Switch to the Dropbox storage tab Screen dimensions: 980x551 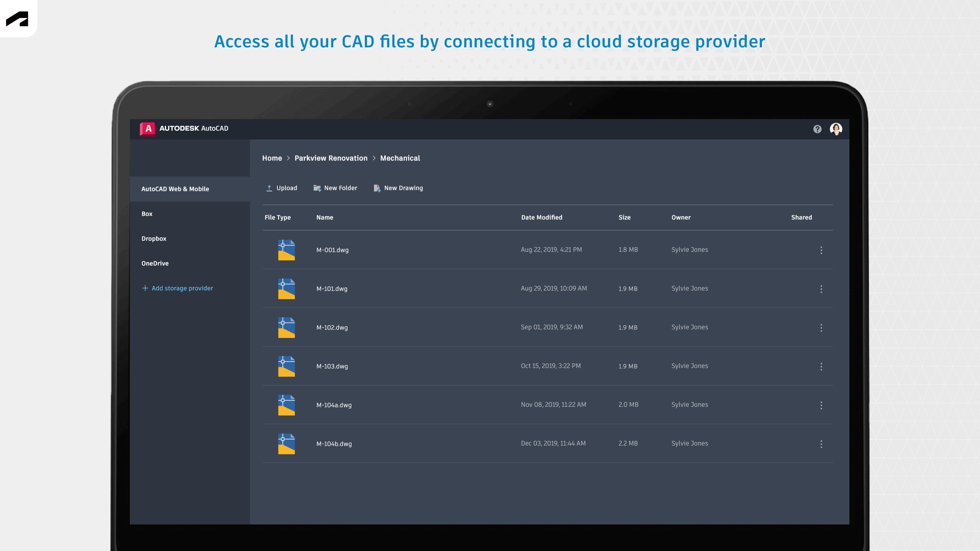click(x=154, y=238)
